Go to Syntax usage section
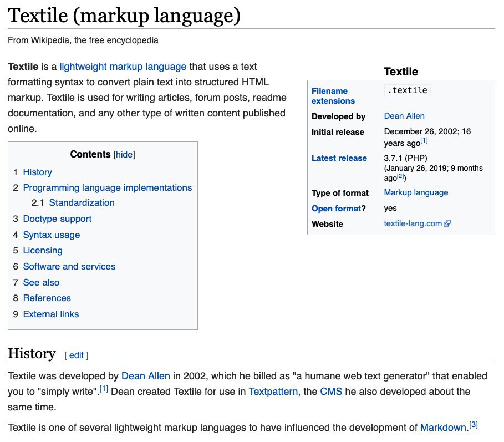Image resolution: width=504 pixels, height=442 pixels. tap(52, 235)
